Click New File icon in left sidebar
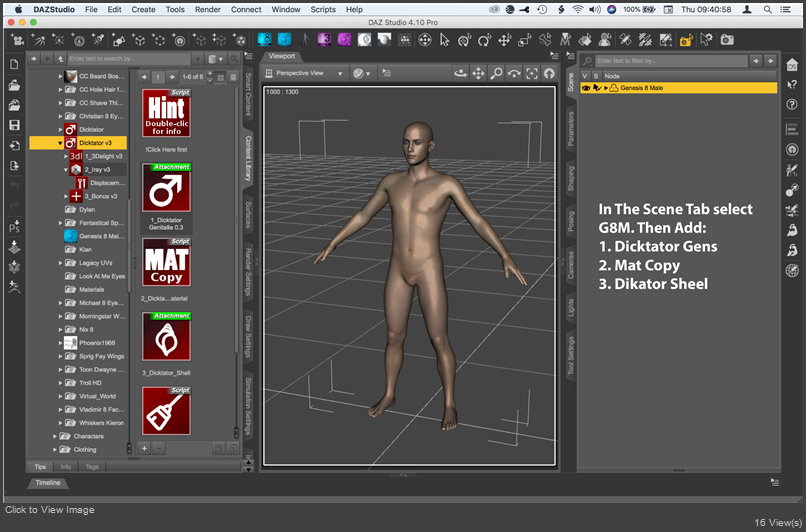This screenshot has width=806, height=532. [x=14, y=64]
